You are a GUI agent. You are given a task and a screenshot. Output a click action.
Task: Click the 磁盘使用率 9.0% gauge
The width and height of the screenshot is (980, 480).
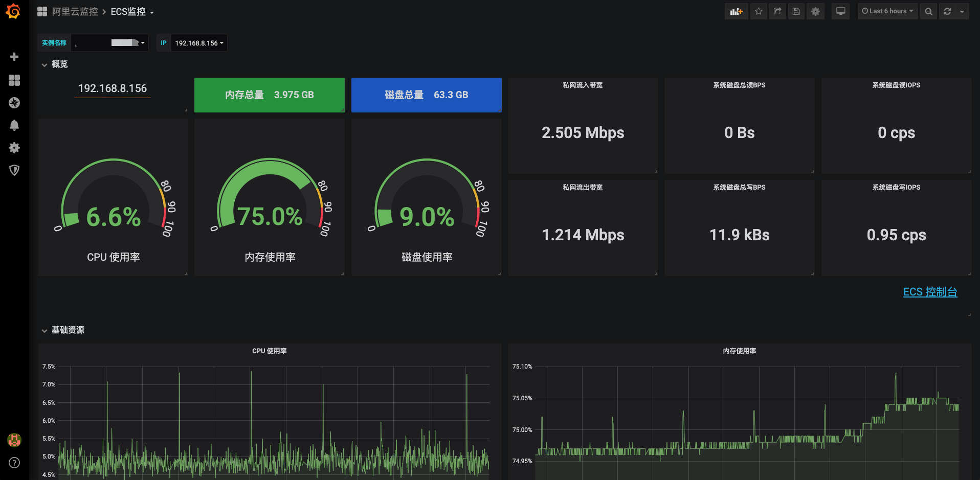[x=427, y=197]
